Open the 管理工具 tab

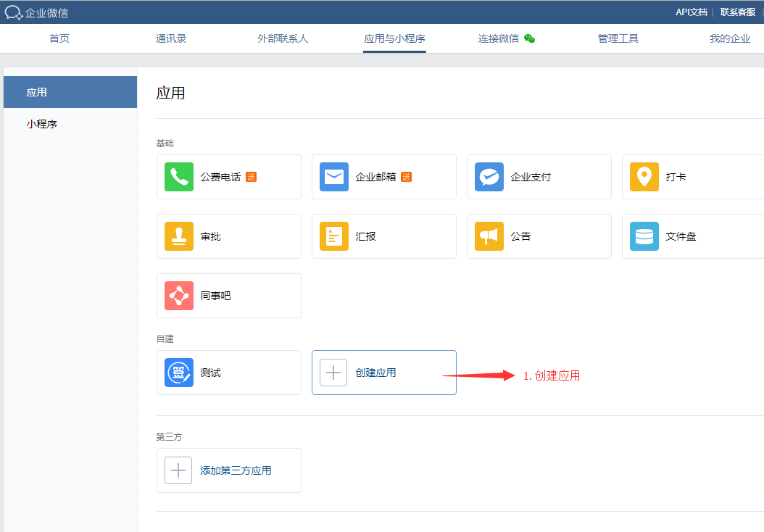tap(618, 38)
